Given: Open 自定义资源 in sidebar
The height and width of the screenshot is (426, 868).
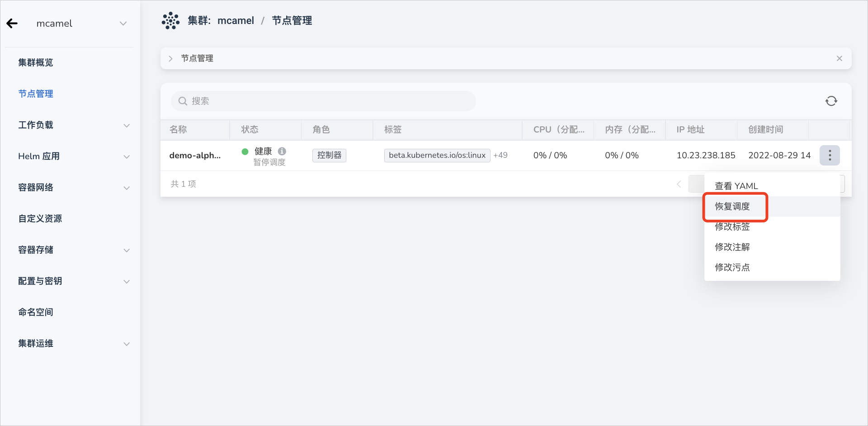Looking at the screenshot, I should click(40, 218).
